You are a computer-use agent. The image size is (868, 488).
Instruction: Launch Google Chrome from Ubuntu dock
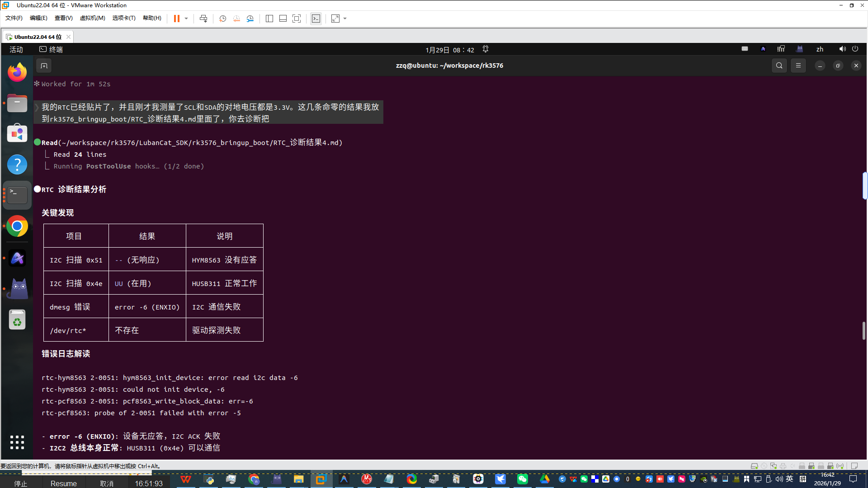tap(17, 226)
